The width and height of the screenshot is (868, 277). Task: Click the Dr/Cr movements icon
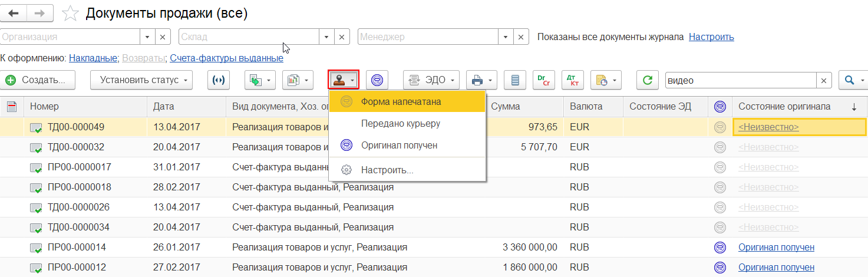click(543, 80)
